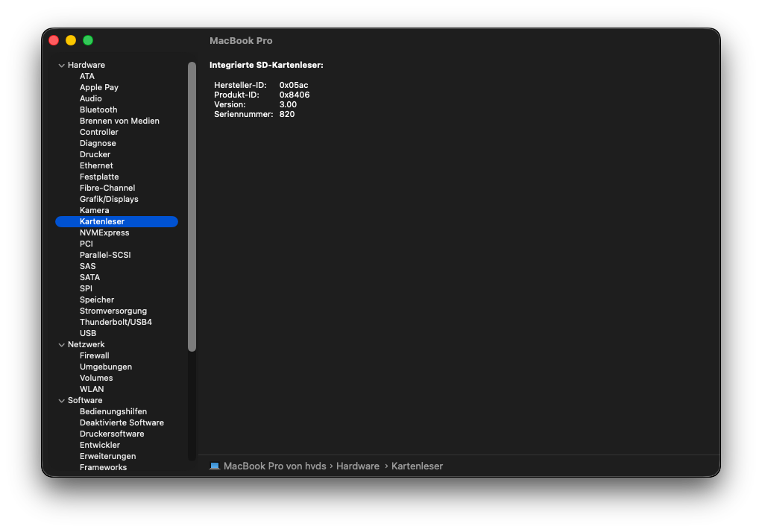The height and width of the screenshot is (532, 762).
Task: Select SATA in the sidebar
Action: tap(90, 277)
